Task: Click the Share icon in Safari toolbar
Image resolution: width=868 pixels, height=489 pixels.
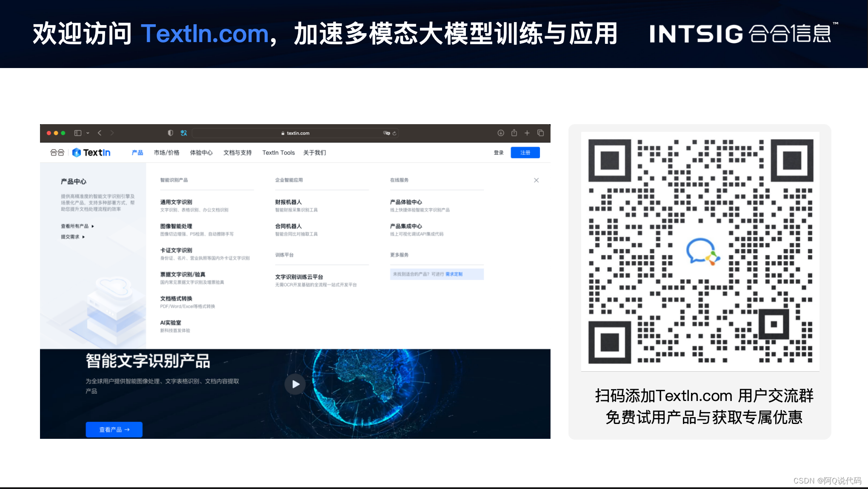Action: click(514, 133)
